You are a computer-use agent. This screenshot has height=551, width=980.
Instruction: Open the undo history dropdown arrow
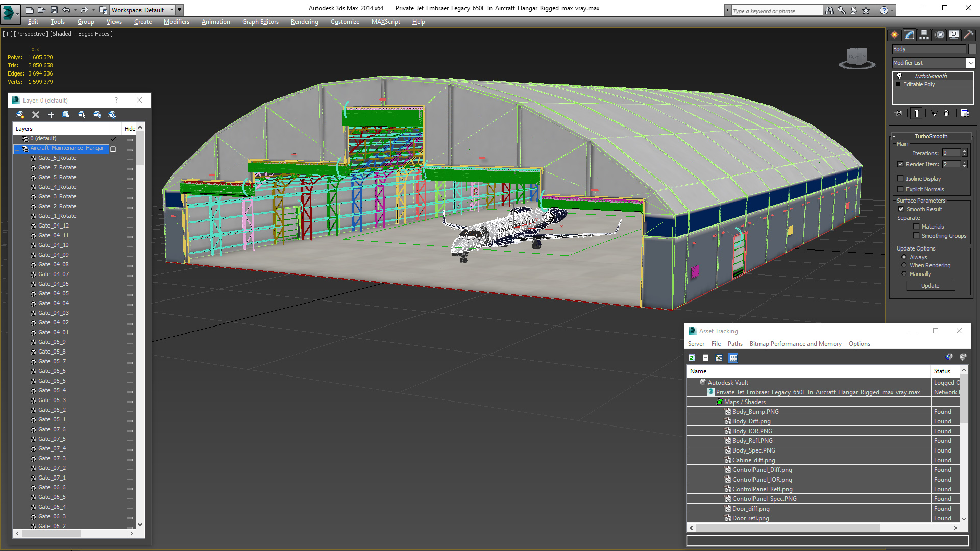click(x=75, y=10)
